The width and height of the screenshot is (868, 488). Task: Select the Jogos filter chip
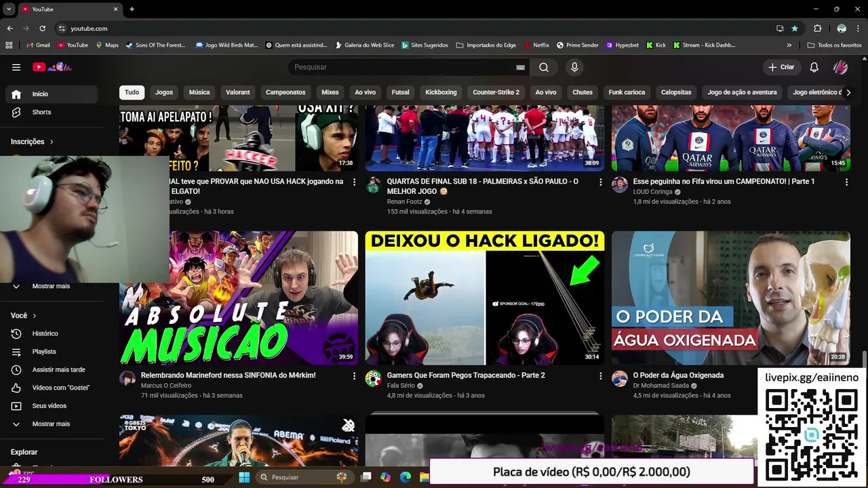tap(164, 92)
